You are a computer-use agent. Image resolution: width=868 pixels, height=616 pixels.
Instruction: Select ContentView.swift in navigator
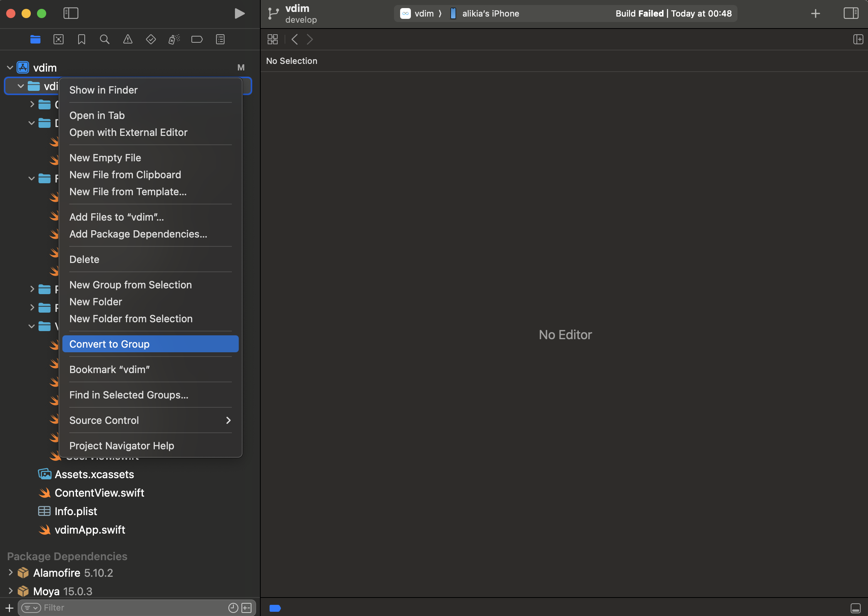[x=99, y=493]
